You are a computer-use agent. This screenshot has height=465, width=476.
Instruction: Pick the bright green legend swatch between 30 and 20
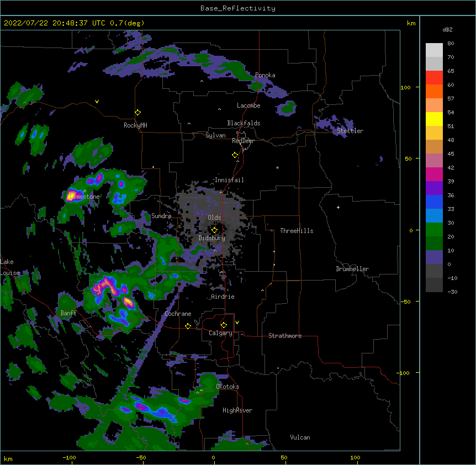(x=434, y=230)
